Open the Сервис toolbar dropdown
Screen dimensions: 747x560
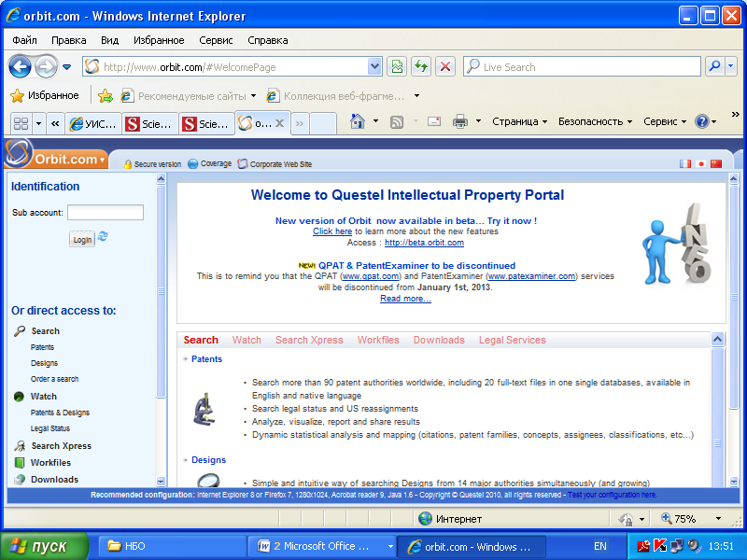point(665,122)
